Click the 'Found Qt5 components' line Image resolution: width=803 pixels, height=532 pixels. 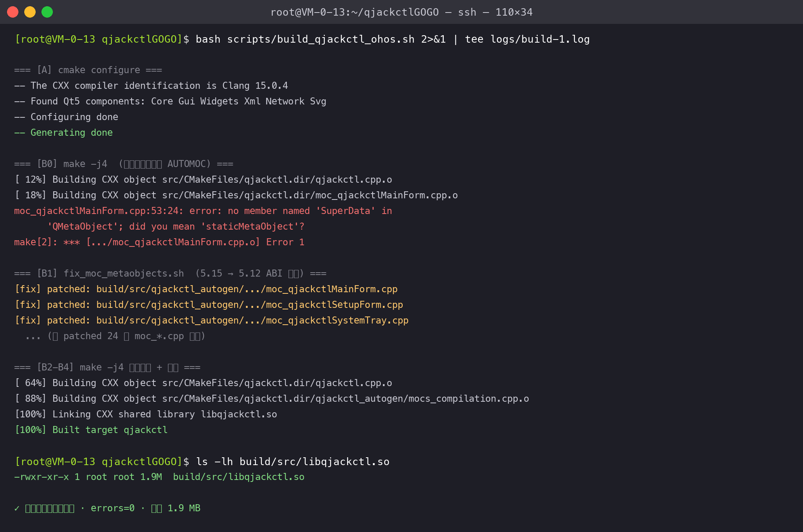[170, 101]
